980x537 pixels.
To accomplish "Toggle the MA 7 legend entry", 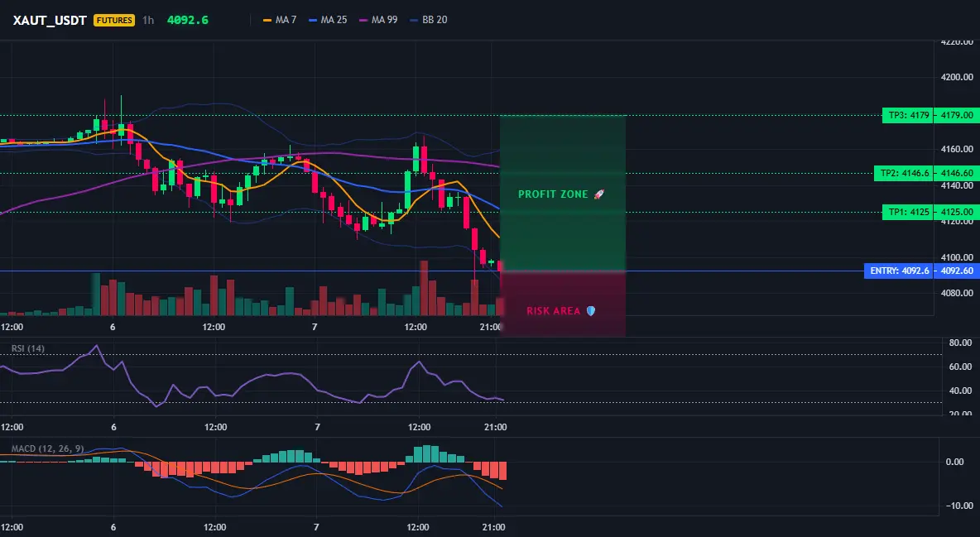I will tap(280, 20).
